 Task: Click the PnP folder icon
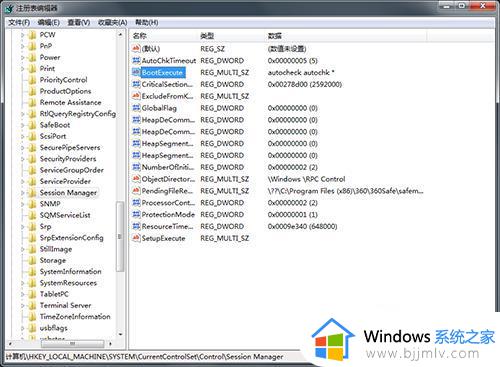coord(32,46)
